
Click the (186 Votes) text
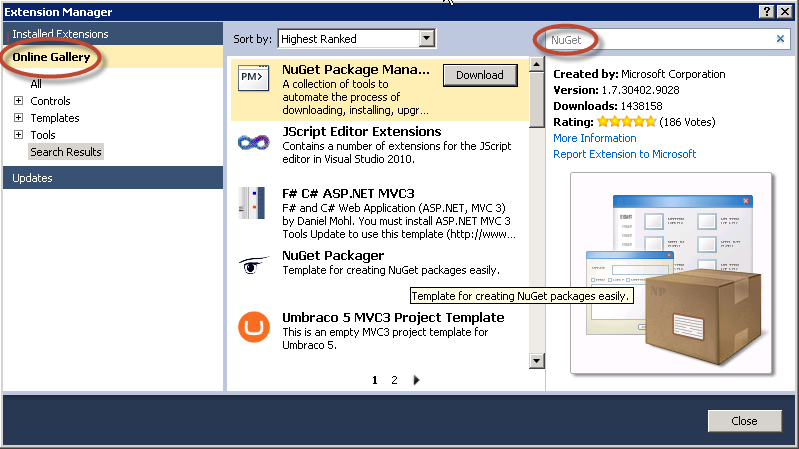(x=687, y=122)
